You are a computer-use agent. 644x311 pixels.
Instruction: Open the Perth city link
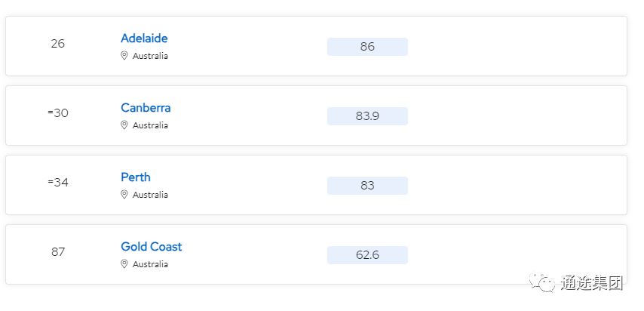136,177
